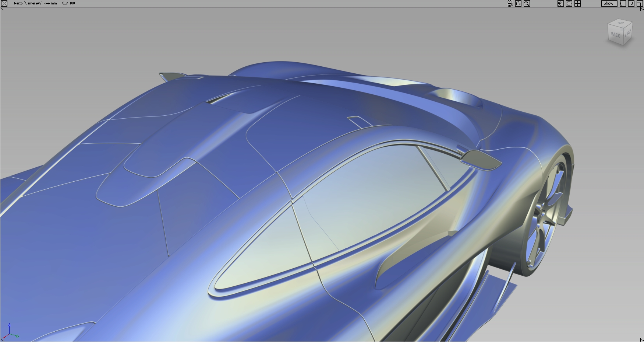Click the crossed-box icon at the far top left
This screenshot has height=342, width=644.
pos(4,3)
